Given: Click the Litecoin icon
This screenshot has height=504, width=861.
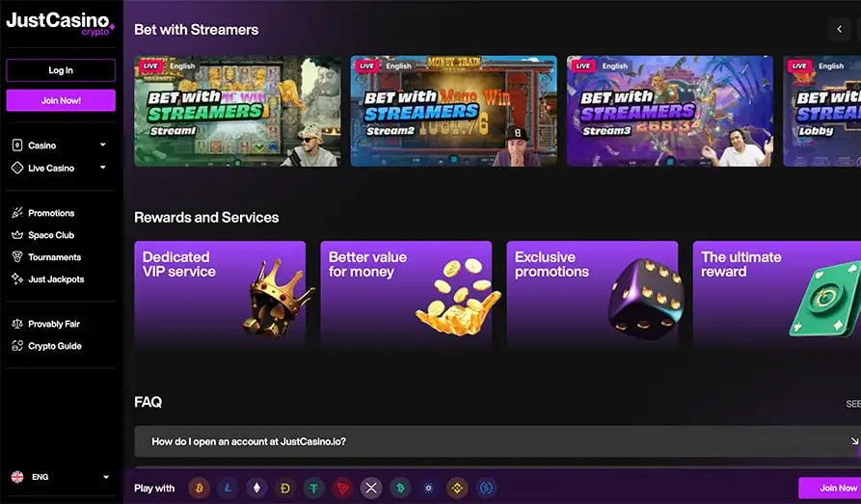Looking at the screenshot, I should tap(228, 489).
